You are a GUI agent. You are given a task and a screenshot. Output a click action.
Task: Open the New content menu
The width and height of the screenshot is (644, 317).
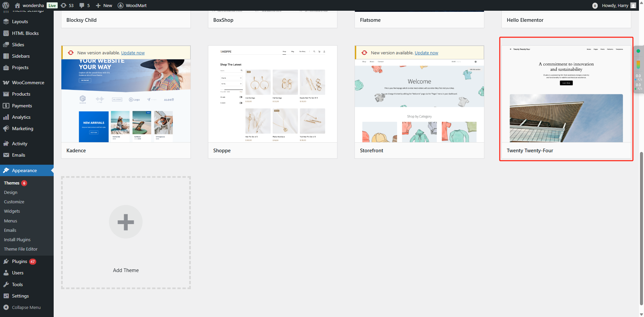pos(104,5)
